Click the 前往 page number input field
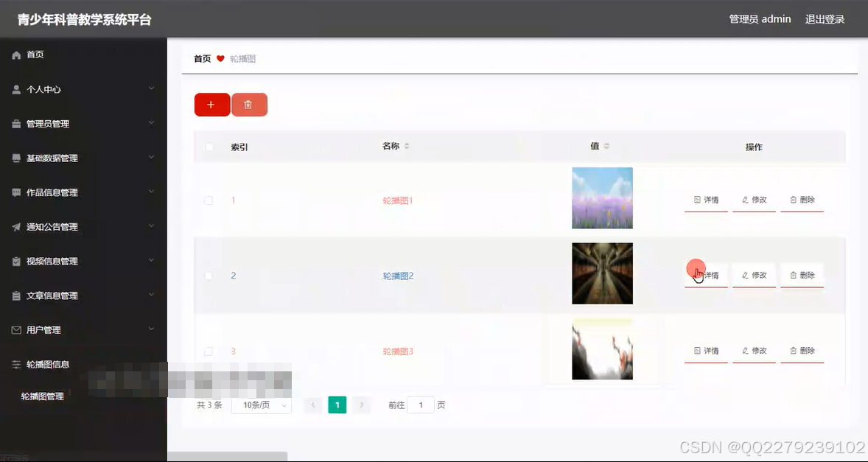The height and width of the screenshot is (462, 868). click(421, 405)
